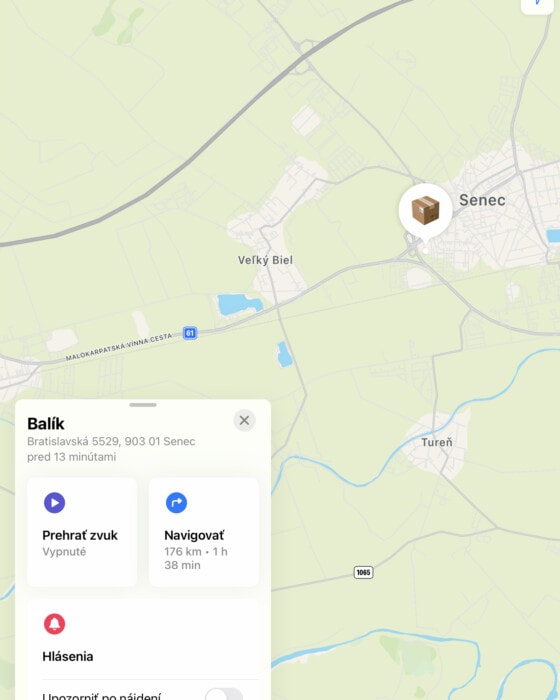The image size is (560, 700).
Task: Close the Balík info panel
Action: [x=244, y=420]
